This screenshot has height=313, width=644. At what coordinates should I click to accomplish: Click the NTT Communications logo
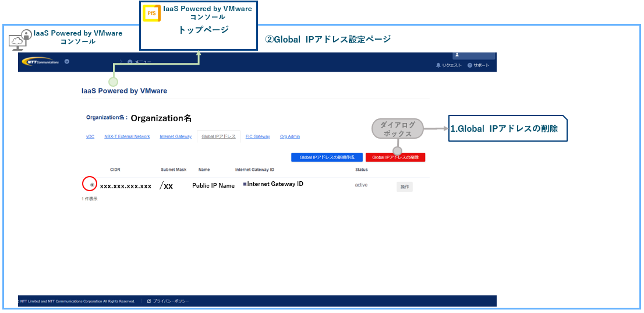click(41, 62)
